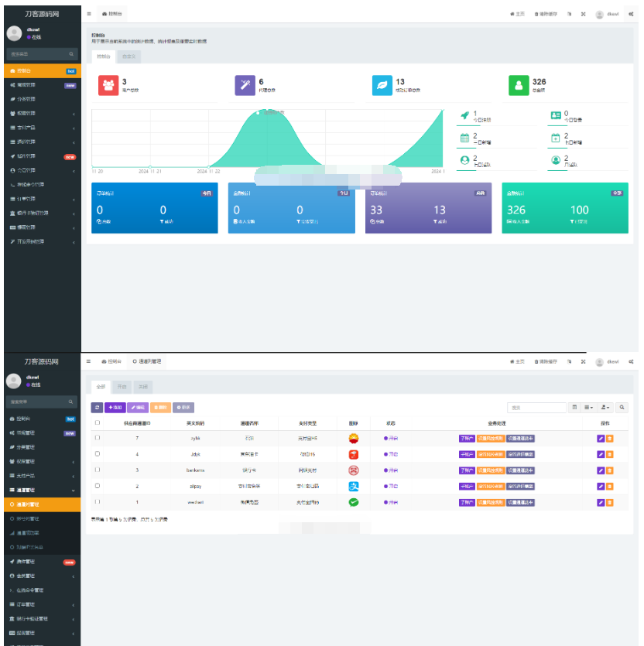Check the select-all checkbox in the table header
Viewport: 644px width, 646px height.
(97, 423)
